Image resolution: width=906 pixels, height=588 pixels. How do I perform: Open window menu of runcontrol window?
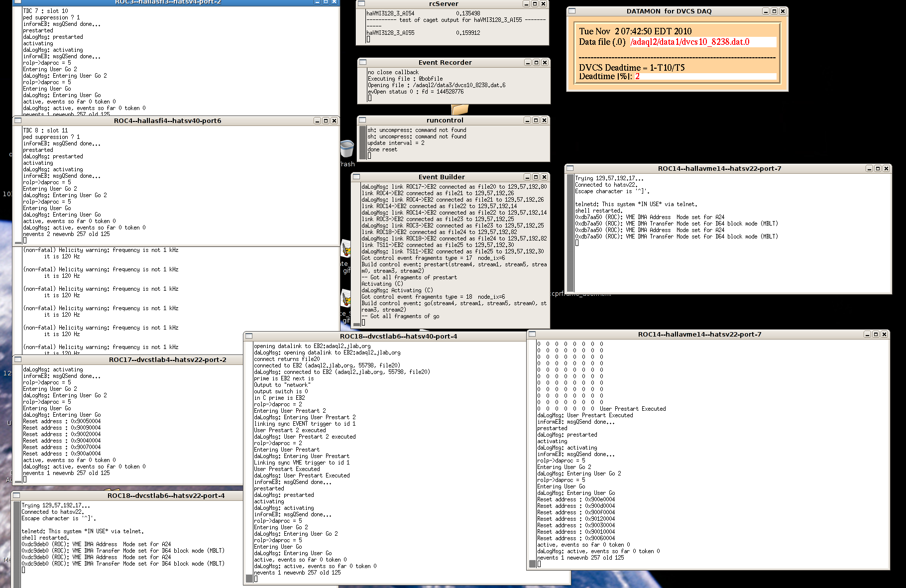pos(362,120)
